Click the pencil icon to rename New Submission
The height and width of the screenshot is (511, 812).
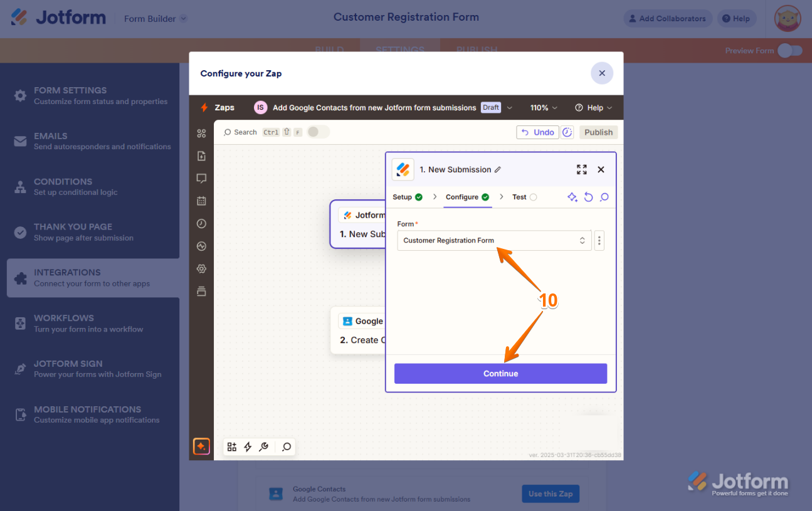tap(498, 169)
